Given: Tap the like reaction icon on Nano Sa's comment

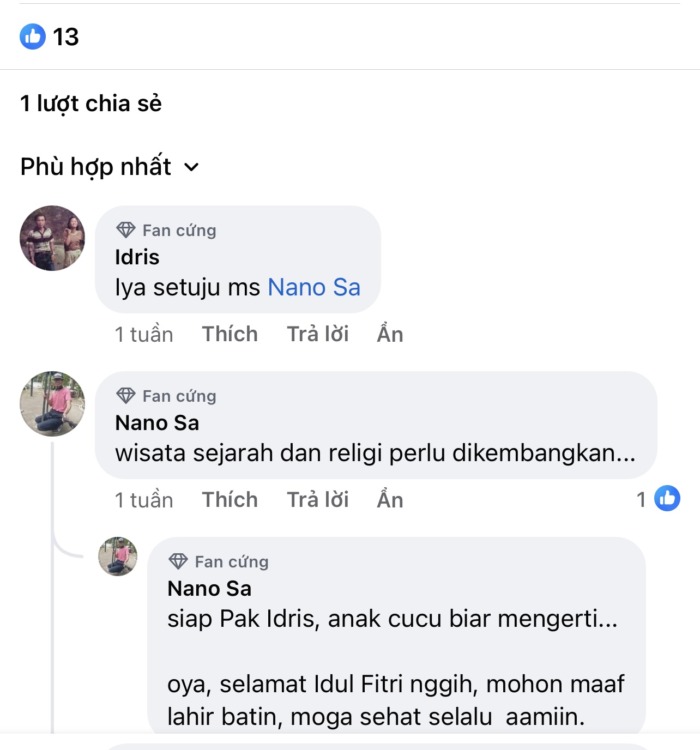Looking at the screenshot, I should click(667, 498).
